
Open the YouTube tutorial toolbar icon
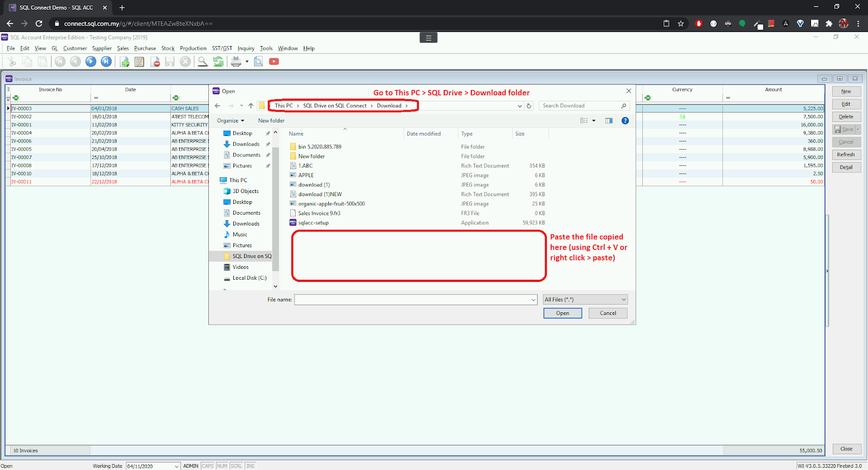click(x=274, y=62)
